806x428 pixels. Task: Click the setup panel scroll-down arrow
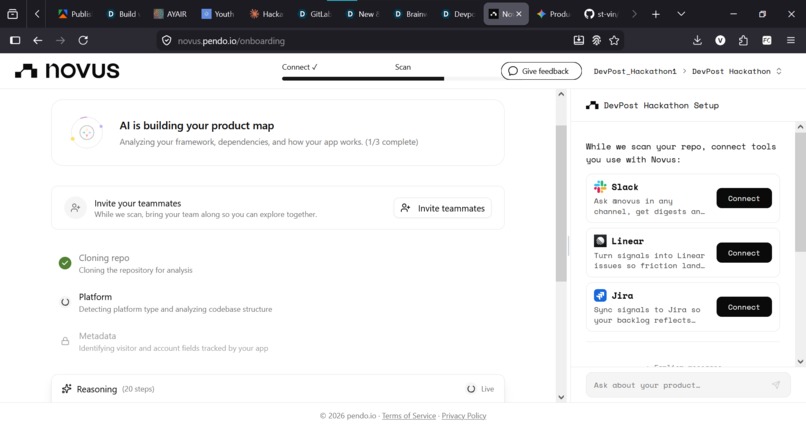point(800,361)
